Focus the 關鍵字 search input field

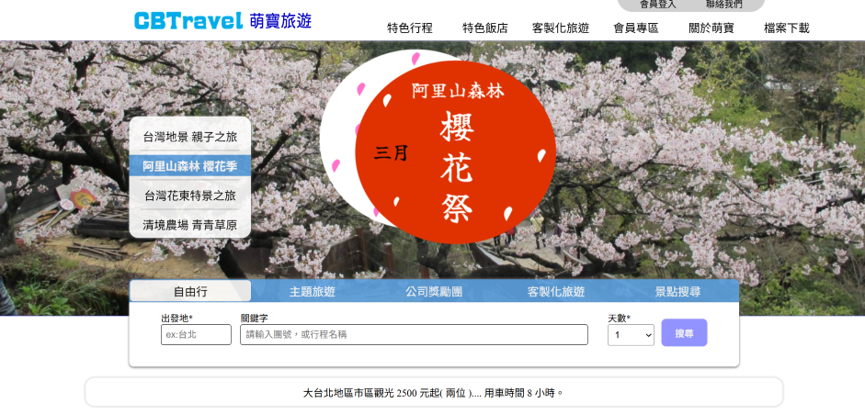coord(414,335)
